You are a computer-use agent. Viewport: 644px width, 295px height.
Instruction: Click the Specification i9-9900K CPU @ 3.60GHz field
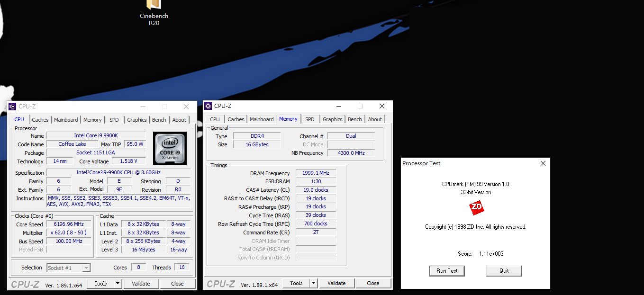tap(118, 173)
